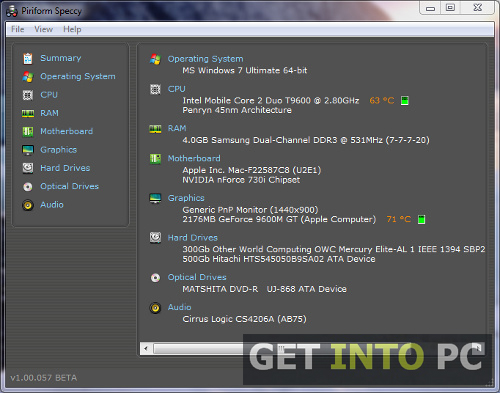The height and width of the screenshot is (393, 500).
Task: Click the GPU temperature reading 71 °C
Action: 399,219
